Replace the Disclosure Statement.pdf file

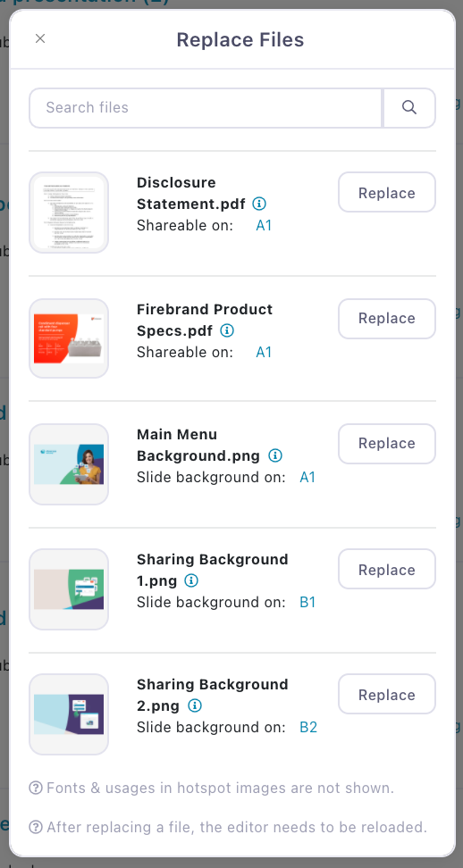click(x=386, y=193)
